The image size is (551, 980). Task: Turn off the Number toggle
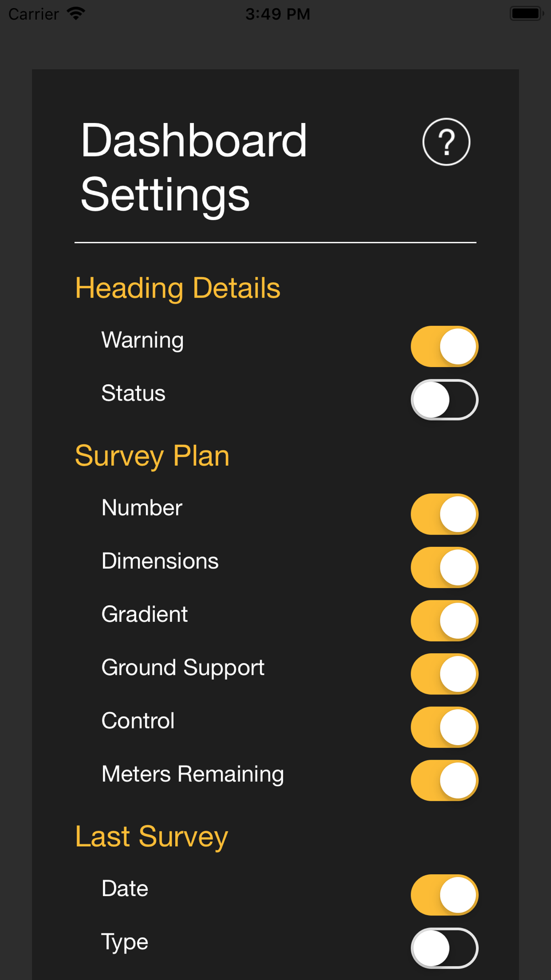444,514
